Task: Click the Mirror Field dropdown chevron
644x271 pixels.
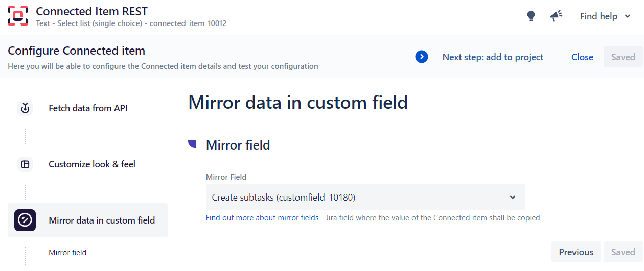Action: click(513, 198)
